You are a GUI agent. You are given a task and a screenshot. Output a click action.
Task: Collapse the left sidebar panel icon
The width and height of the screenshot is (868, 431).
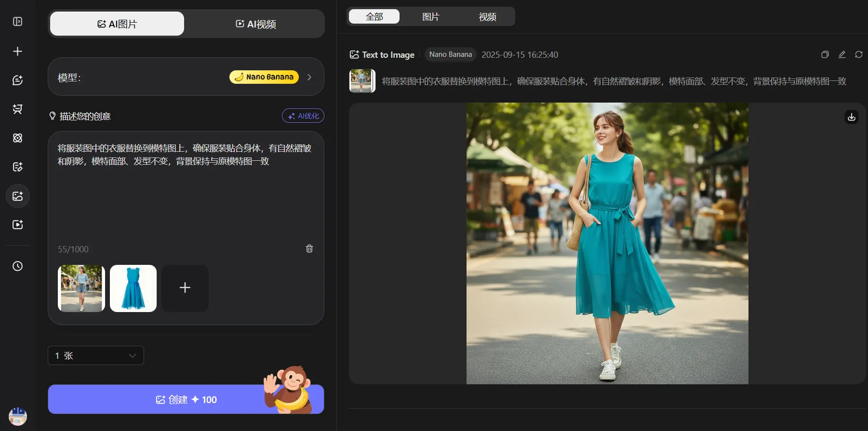[18, 22]
